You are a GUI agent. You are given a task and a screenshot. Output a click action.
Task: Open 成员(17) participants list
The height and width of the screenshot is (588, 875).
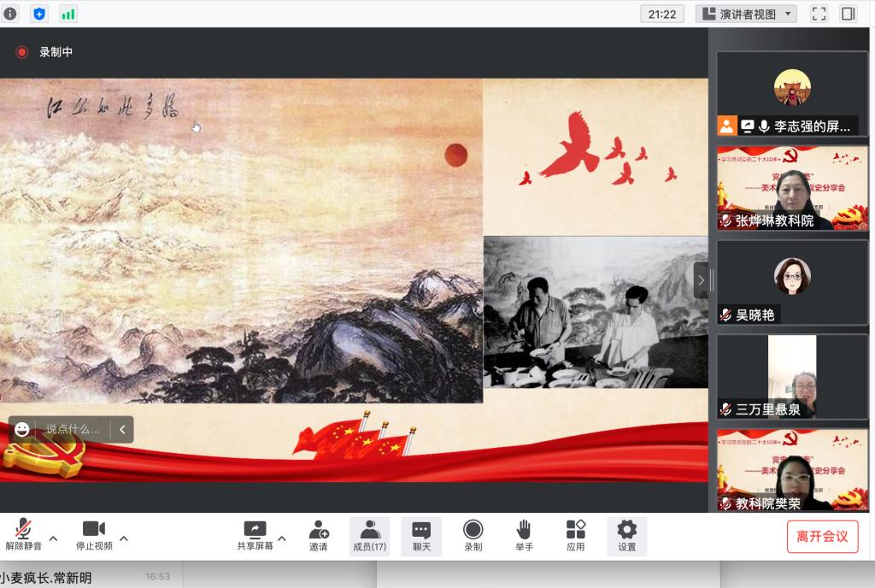coord(369,536)
